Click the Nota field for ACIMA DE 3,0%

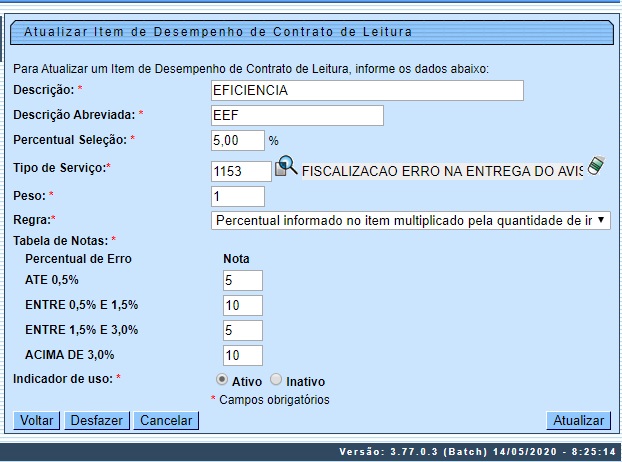242,355
